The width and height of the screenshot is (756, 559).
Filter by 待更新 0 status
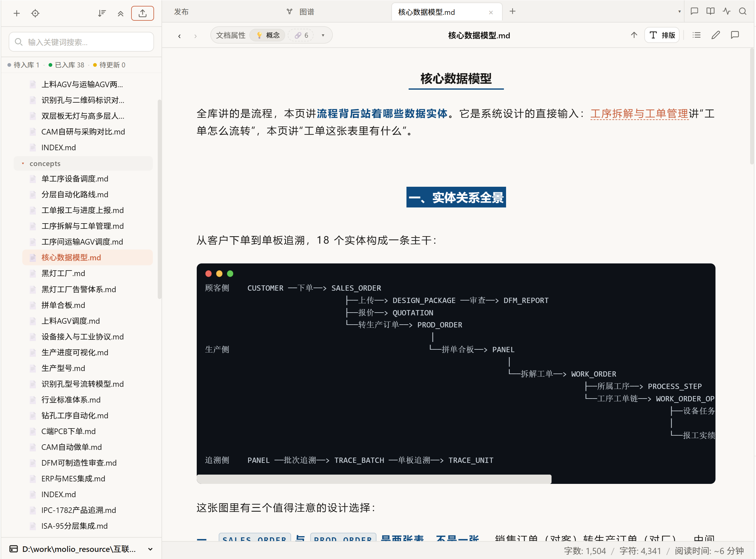tap(109, 65)
